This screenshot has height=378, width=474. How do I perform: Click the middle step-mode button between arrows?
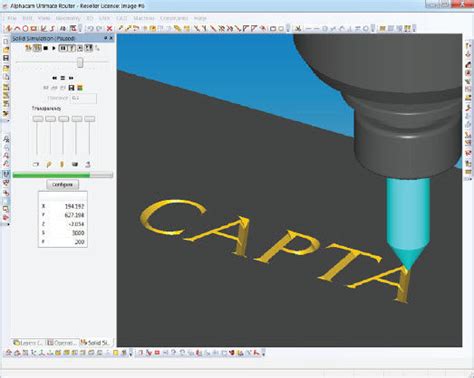pyautogui.click(x=63, y=78)
